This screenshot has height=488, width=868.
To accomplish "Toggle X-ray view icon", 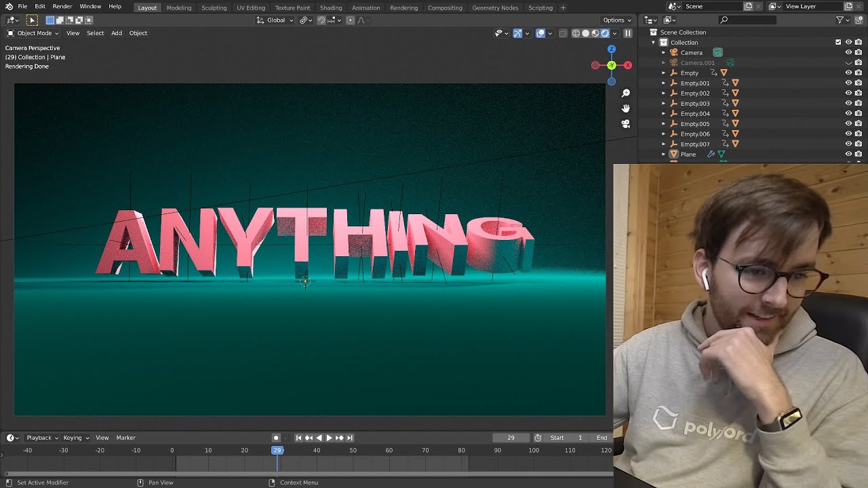I will pos(563,33).
